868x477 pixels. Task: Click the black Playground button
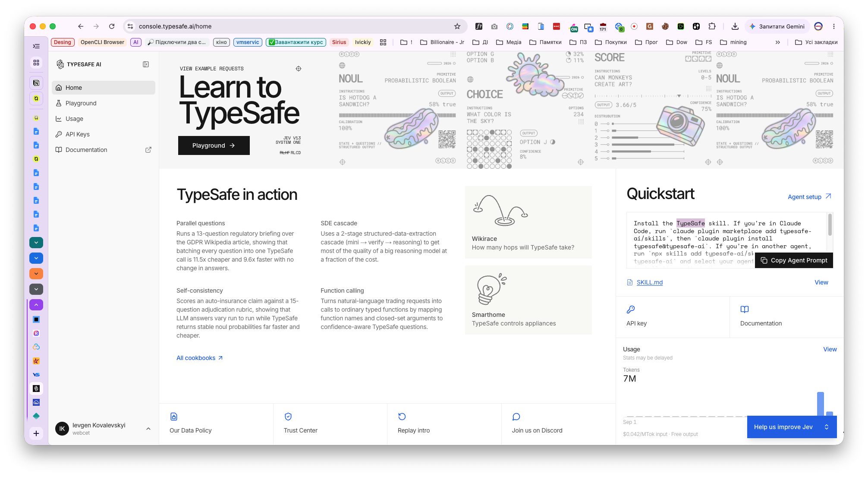point(214,145)
